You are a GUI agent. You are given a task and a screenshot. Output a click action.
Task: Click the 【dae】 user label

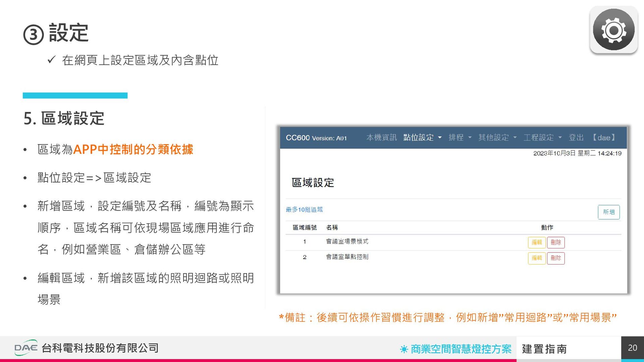click(x=604, y=138)
